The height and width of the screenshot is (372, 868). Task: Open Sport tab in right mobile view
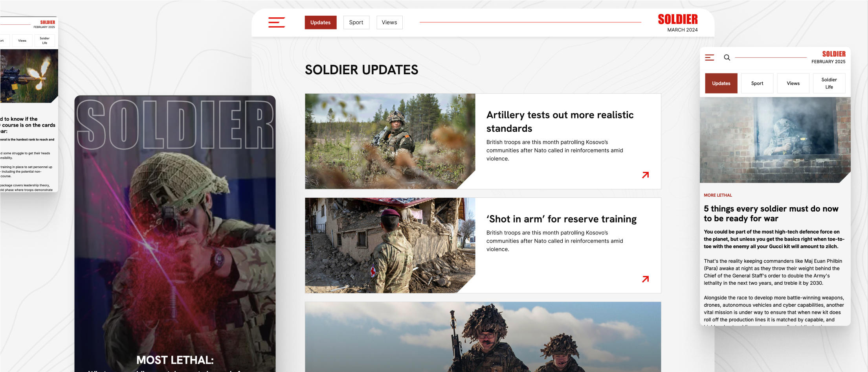757,83
